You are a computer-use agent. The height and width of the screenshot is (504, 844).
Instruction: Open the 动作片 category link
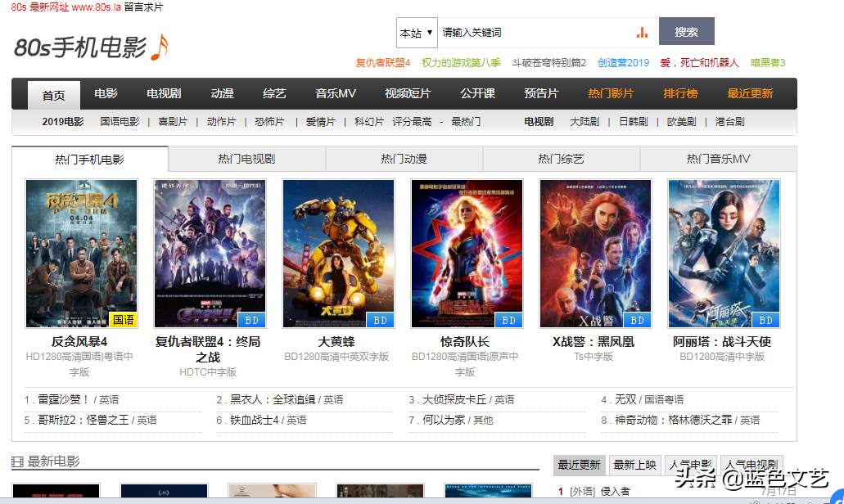(x=221, y=122)
